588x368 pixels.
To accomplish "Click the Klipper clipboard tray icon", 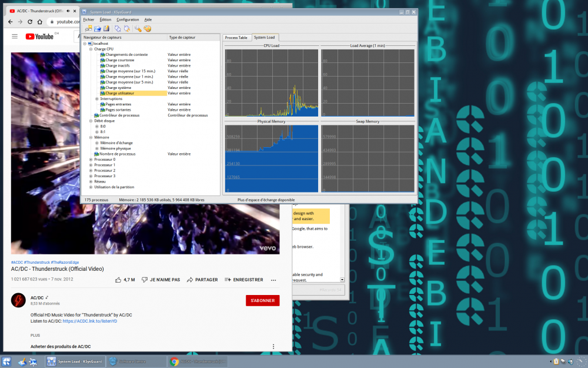I will 556,362.
